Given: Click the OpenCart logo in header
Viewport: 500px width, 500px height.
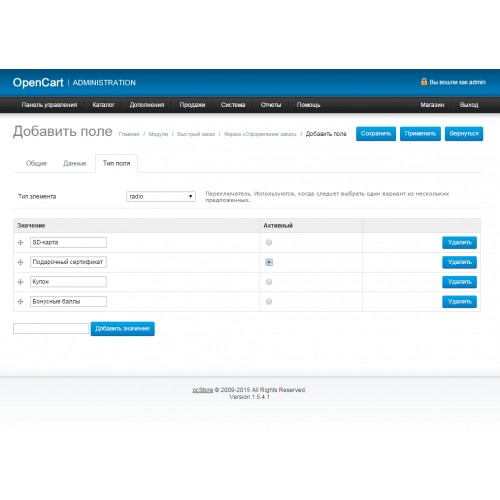Looking at the screenshot, I should [x=38, y=82].
